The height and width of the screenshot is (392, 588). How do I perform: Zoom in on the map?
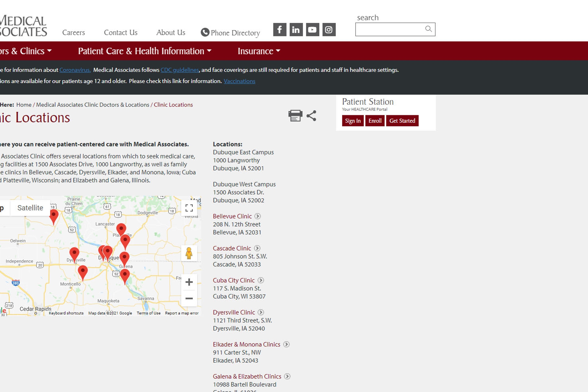189,282
